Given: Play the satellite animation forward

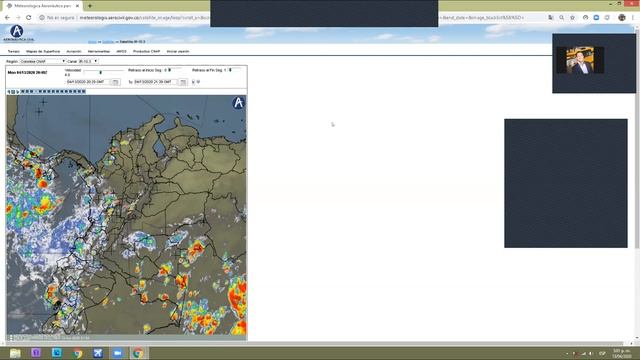Looking at the screenshot, I should pos(18,92).
